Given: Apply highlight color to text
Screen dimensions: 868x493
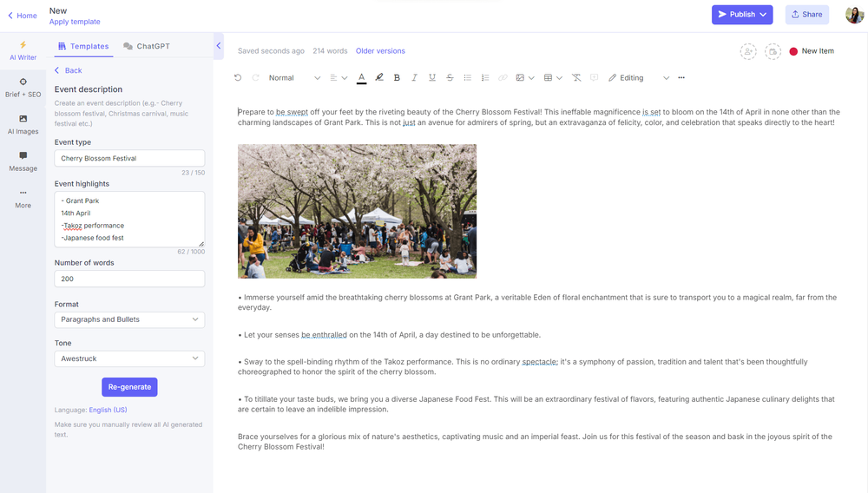Looking at the screenshot, I should tap(379, 77).
